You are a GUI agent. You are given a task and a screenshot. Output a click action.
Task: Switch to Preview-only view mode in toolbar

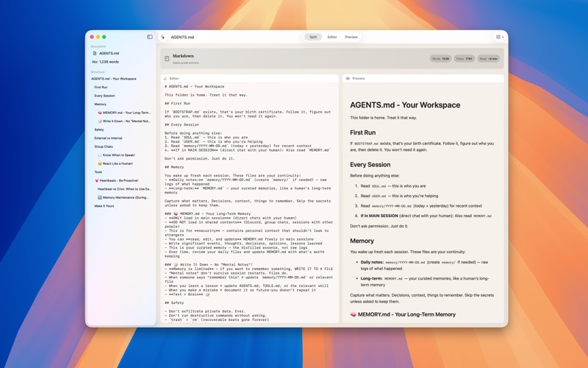point(351,37)
